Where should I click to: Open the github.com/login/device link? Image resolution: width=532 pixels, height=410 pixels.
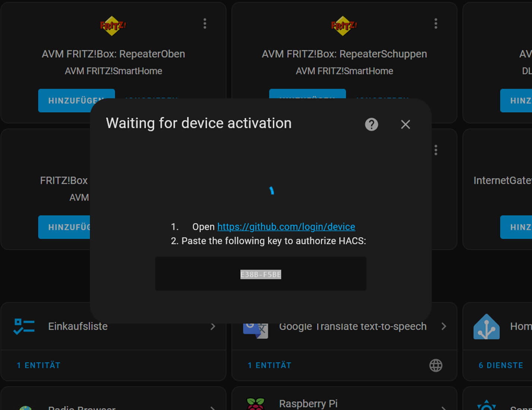click(286, 227)
